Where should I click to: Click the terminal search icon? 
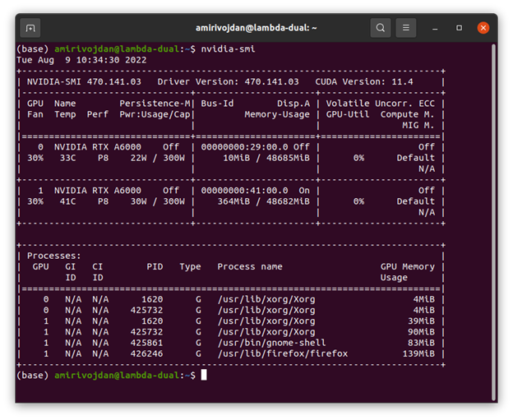coord(380,28)
